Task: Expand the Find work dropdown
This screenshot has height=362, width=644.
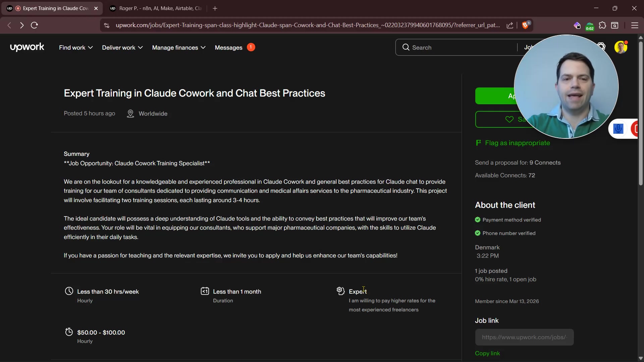Action: [x=76, y=48]
